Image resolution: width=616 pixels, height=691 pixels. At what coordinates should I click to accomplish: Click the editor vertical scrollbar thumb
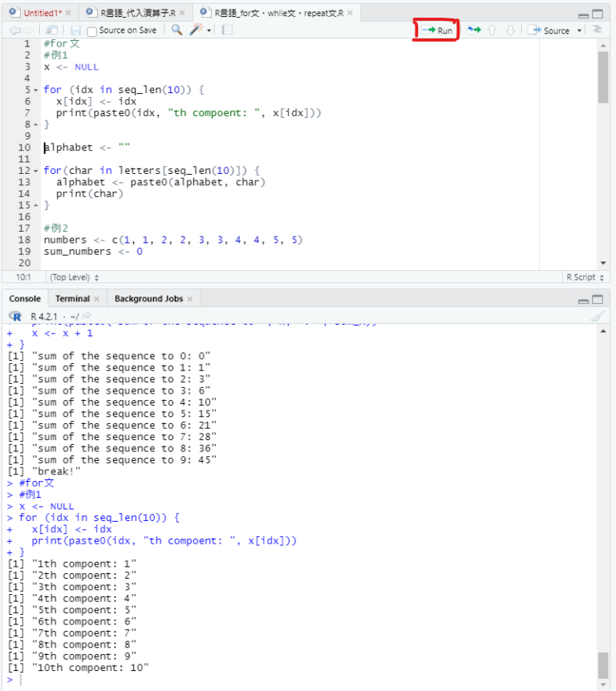603,76
